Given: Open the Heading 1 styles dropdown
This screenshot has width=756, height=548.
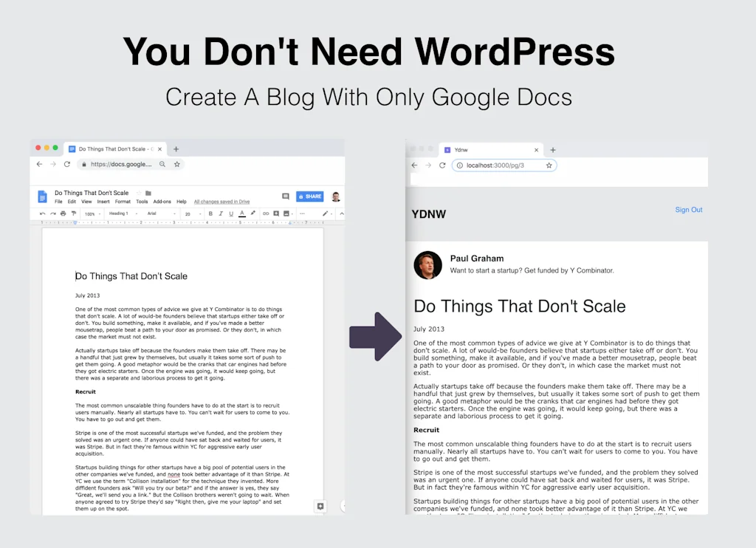Looking at the screenshot, I should click(120, 214).
